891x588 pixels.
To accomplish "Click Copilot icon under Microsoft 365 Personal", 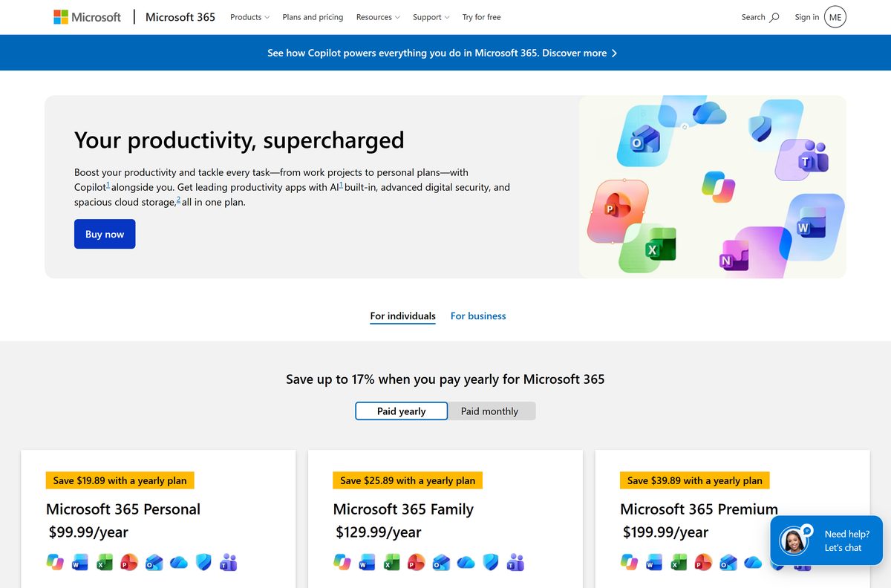I will [55, 562].
